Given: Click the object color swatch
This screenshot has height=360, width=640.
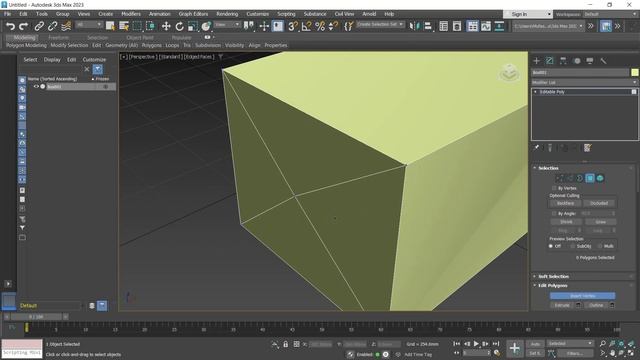Looking at the screenshot, I should [634, 72].
